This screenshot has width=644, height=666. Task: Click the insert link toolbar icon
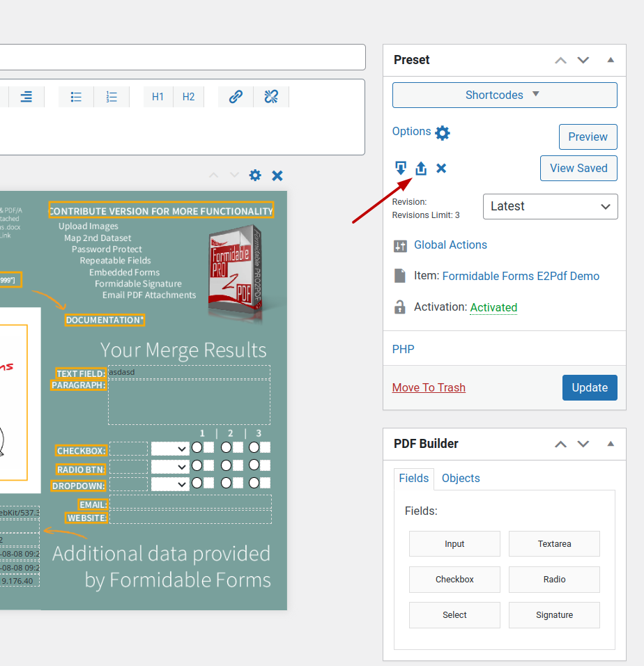click(x=236, y=97)
